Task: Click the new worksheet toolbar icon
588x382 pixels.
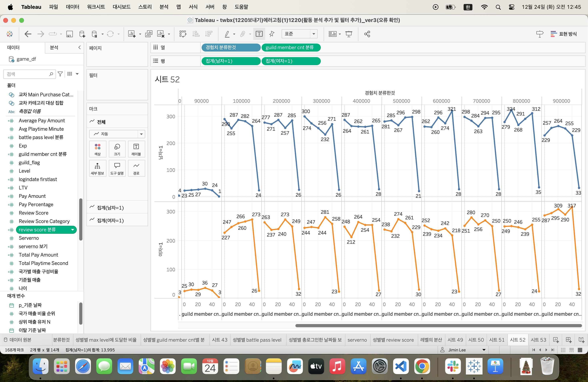Action: click(132, 34)
